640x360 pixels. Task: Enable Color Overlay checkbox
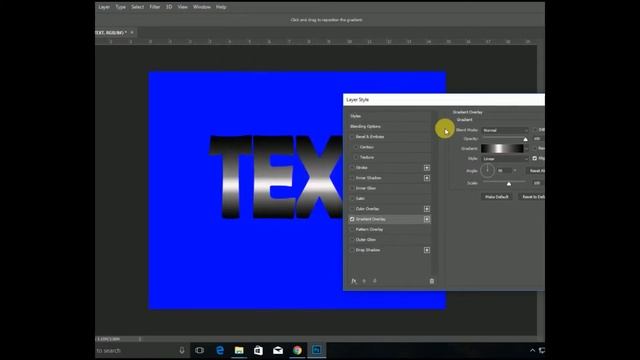(352, 209)
